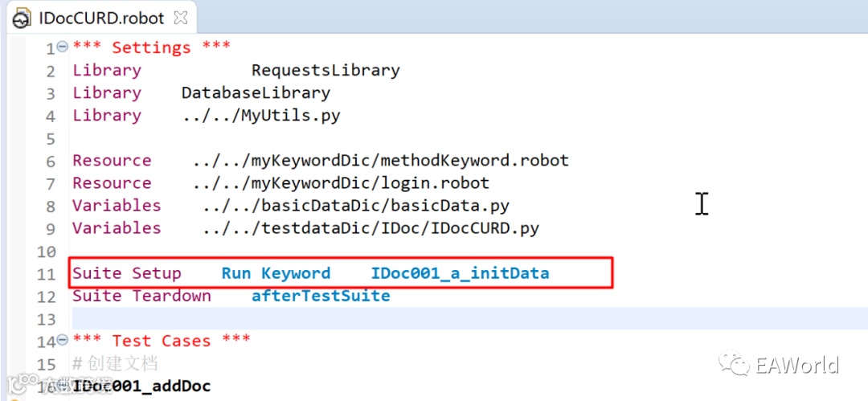
Task: Place cursor on highlighted empty line 13
Action: click(x=402, y=318)
